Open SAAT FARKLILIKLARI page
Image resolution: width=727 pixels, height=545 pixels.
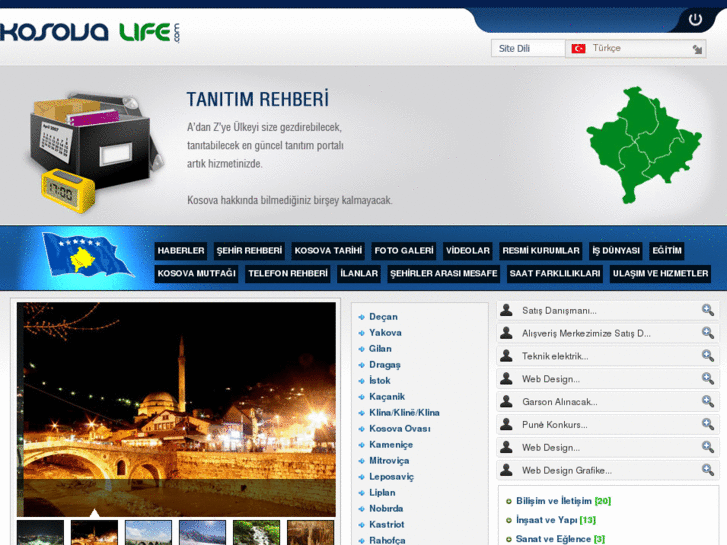[555, 273]
